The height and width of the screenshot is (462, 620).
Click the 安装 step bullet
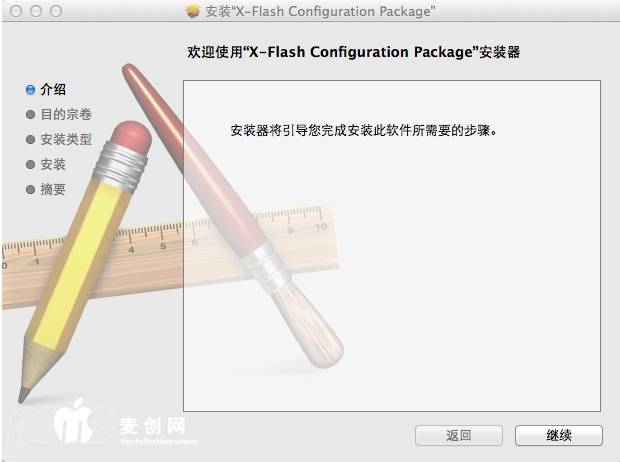tap(30, 165)
